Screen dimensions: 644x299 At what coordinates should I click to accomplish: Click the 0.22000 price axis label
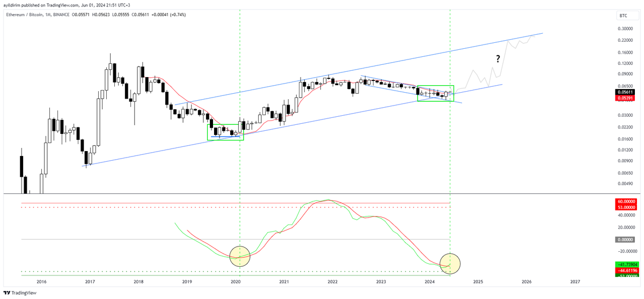(625, 41)
